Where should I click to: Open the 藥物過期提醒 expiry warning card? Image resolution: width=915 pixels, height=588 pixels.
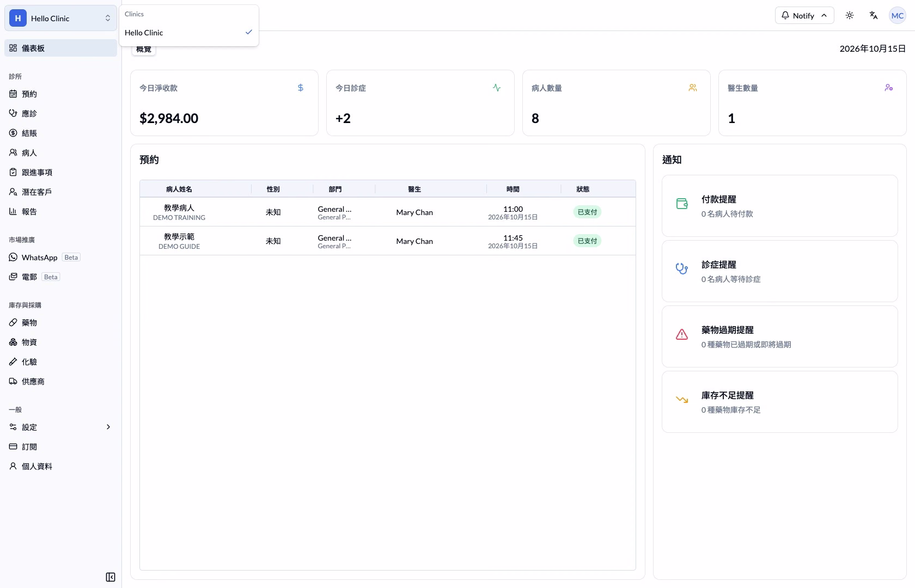point(780,336)
